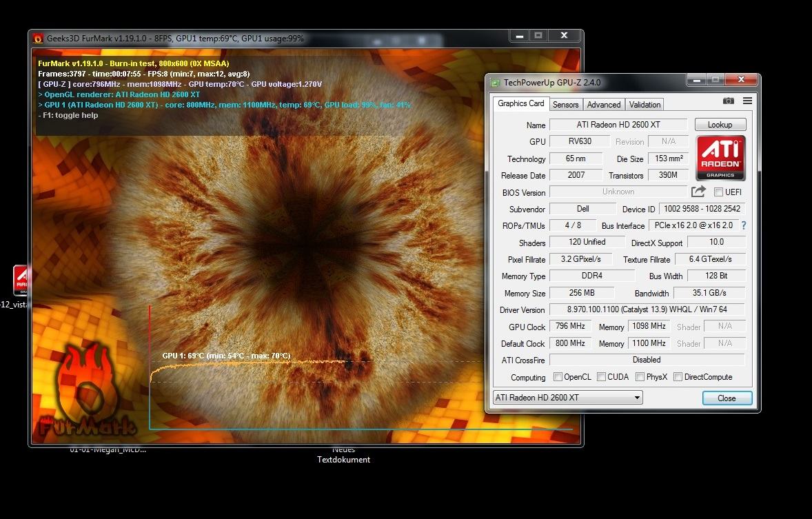Screen dimensions: 812x519
Task: Click the Device ID field 1002 9588
Action: (x=702, y=209)
